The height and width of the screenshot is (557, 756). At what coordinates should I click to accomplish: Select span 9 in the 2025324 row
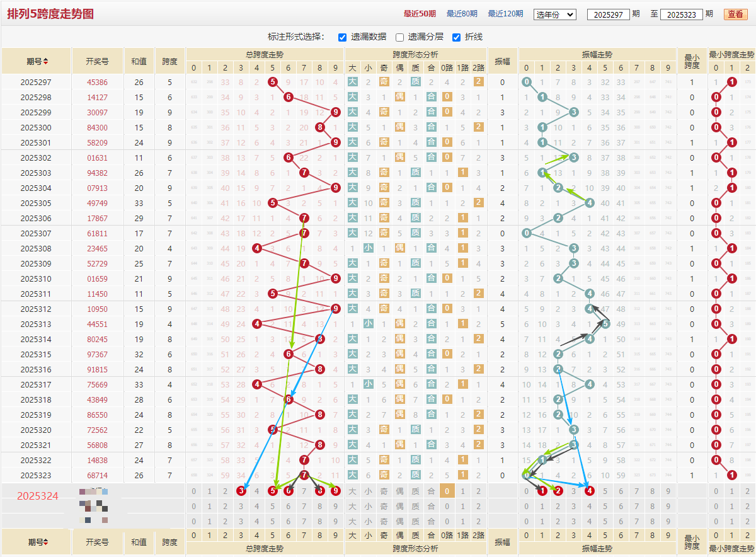336,491
